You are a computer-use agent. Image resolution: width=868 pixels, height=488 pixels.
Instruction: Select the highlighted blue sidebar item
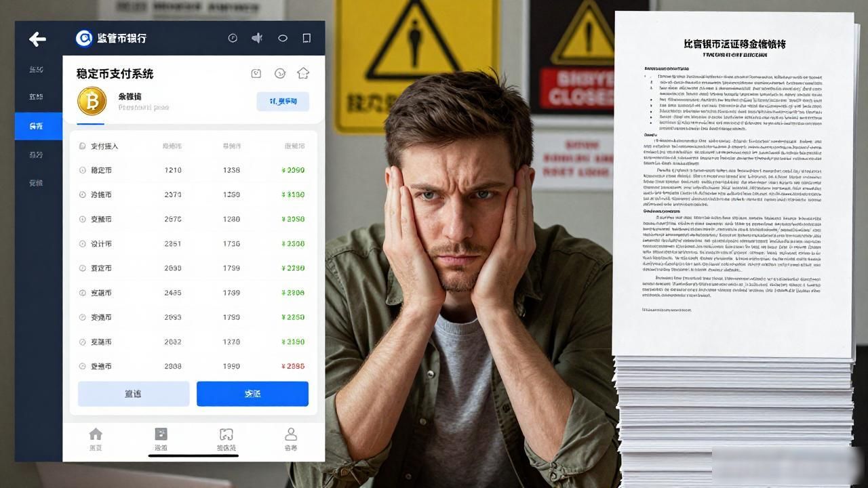coord(39,126)
